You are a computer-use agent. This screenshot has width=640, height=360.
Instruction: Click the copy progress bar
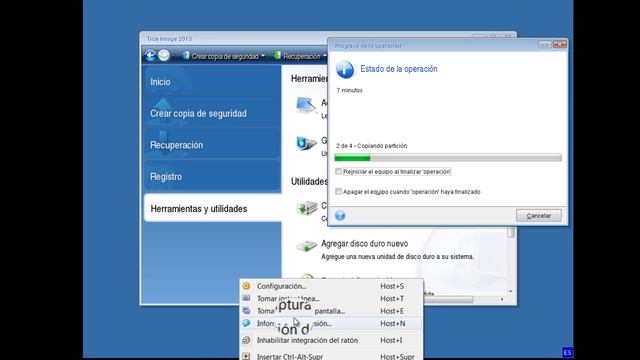click(448, 158)
